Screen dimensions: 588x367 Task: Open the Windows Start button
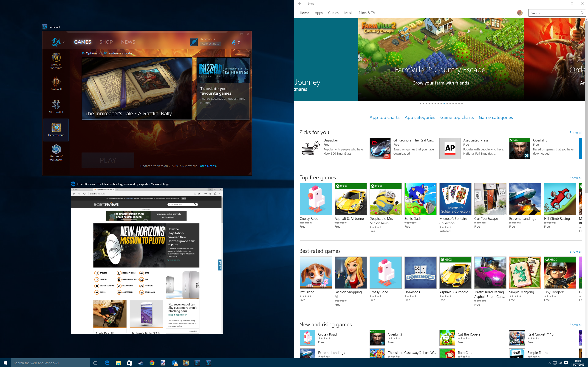click(x=5, y=363)
